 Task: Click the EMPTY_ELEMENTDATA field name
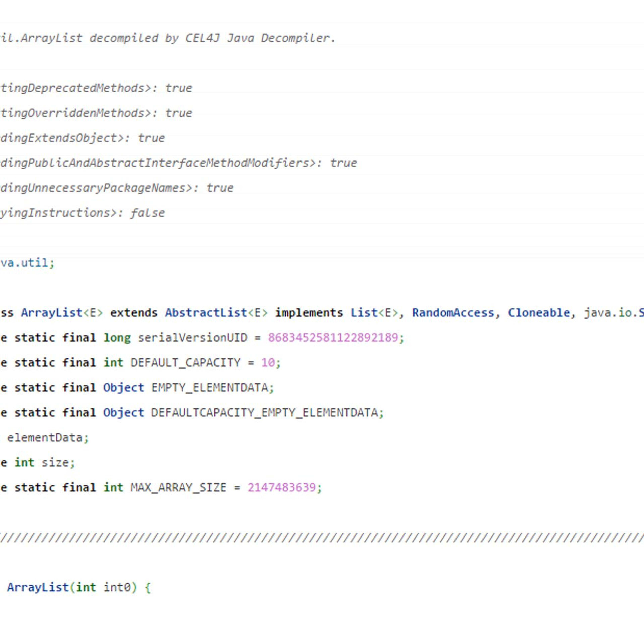(210, 388)
